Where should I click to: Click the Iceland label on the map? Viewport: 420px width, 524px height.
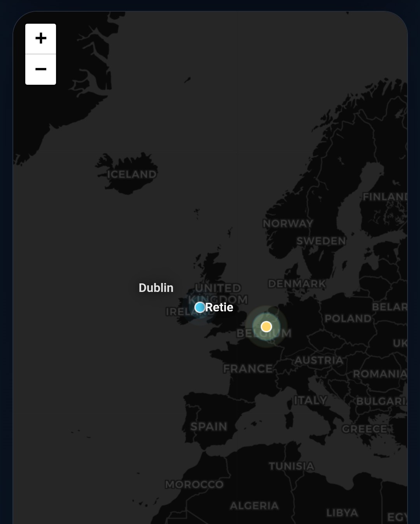click(x=132, y=174)
